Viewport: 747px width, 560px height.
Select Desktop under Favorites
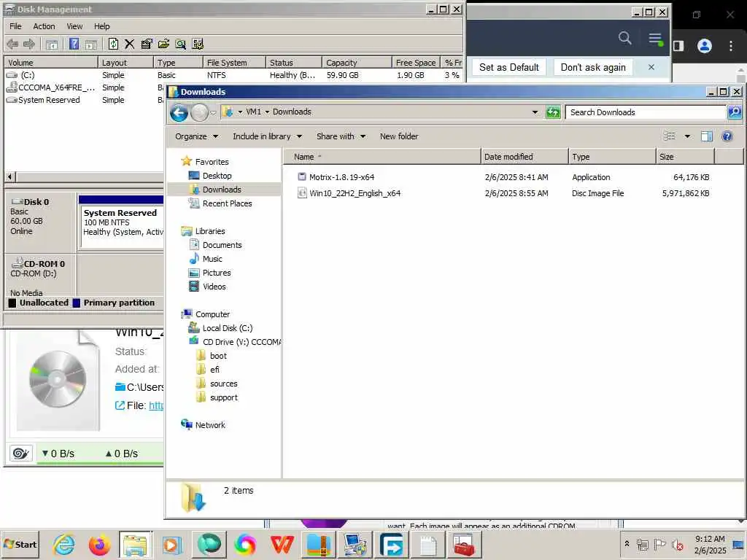217,176
